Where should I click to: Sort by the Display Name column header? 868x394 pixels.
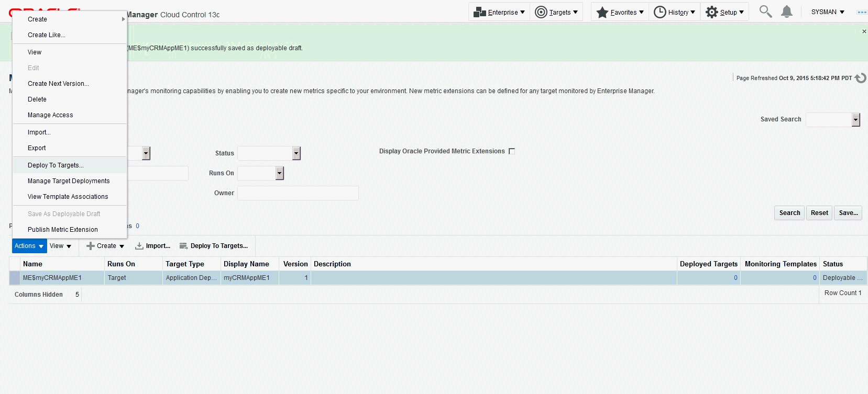250,264
